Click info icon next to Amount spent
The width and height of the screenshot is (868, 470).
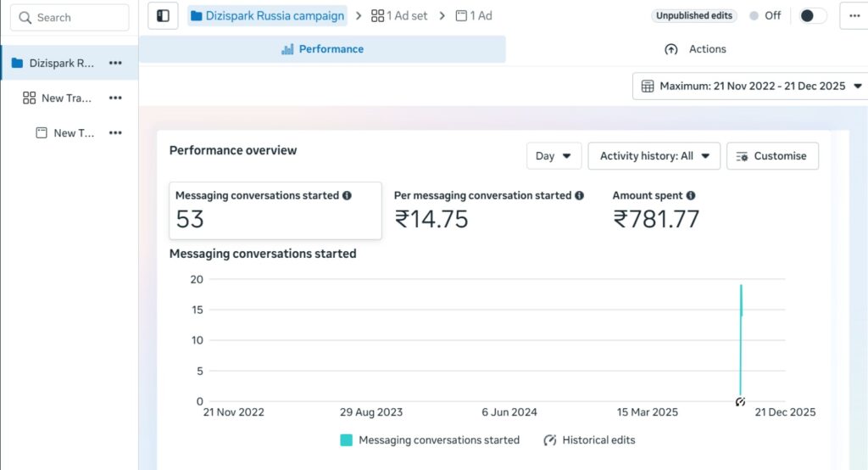[x=691, y=196]
